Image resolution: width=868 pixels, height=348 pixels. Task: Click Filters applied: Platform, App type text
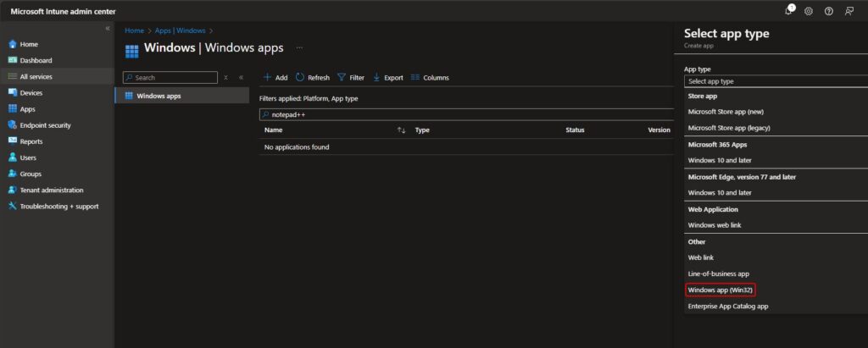[x=309, y=98]
